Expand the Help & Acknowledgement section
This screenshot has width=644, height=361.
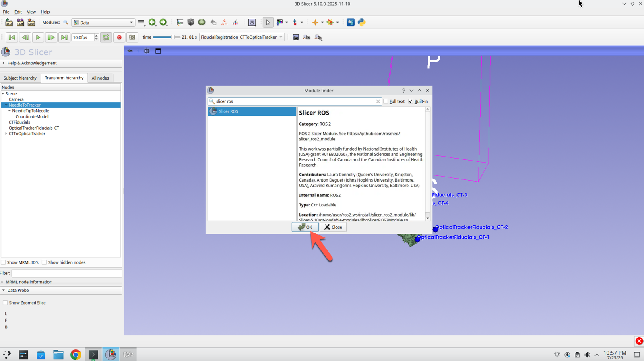61,63
